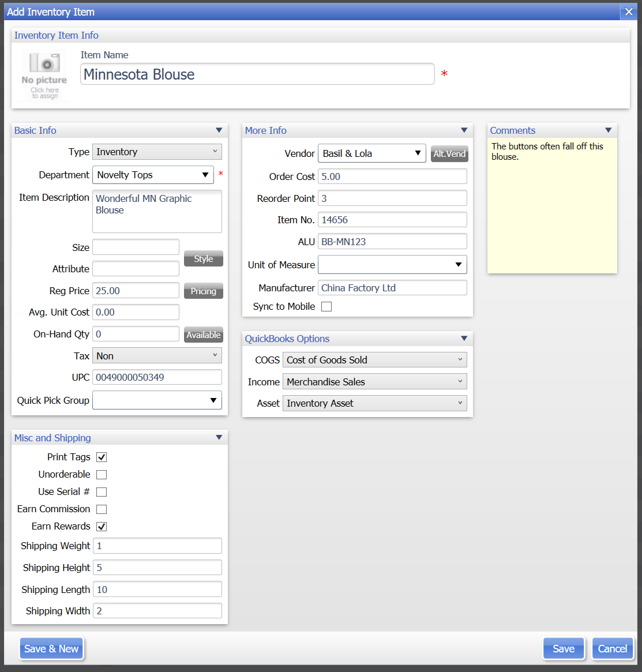The width and height of the screenshot is (642, 672).
Task: Collapse the QuickBooks Options panel arrow
Action: (x=464, y=339)
